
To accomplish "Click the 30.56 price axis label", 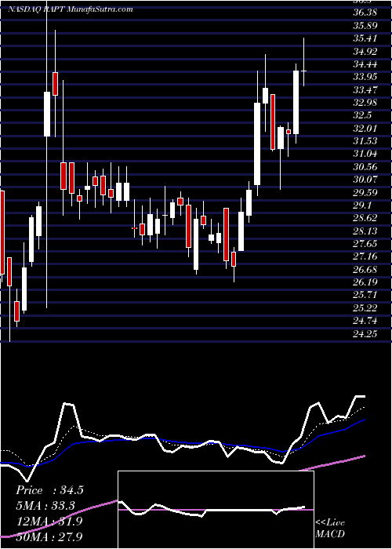I will coord(365,167).
